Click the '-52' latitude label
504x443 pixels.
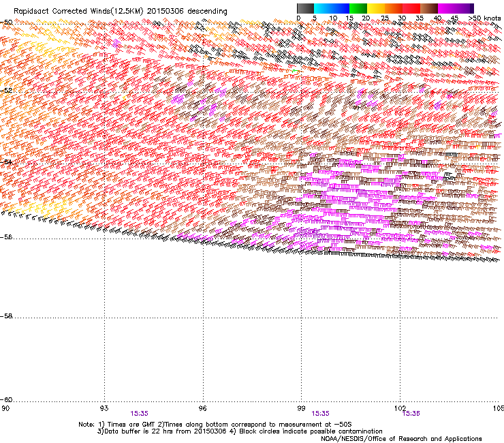click(x=6, y=90)
